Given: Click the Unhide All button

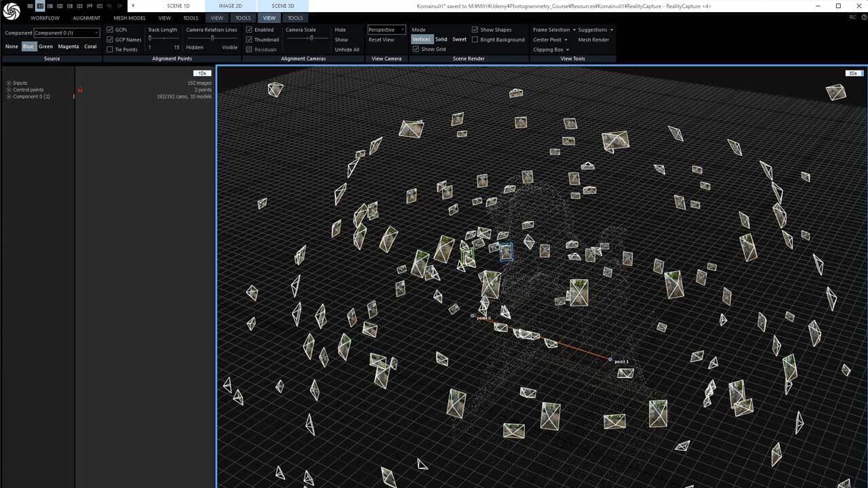Looking at the screenshot, I should 347,49.
